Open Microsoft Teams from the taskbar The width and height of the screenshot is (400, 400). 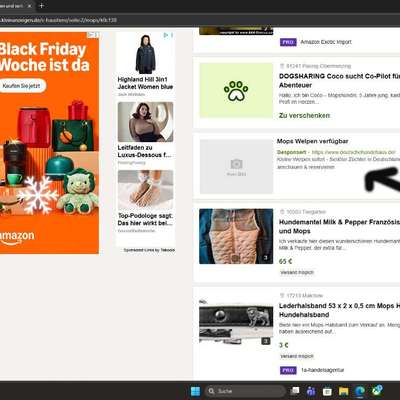pyautogui.click(x=311, y=391)
